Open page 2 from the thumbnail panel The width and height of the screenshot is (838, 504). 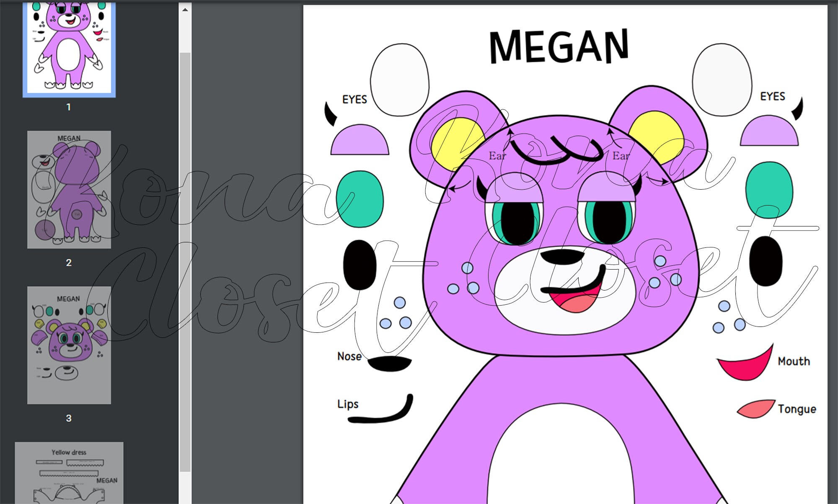[x=68, y=188]
